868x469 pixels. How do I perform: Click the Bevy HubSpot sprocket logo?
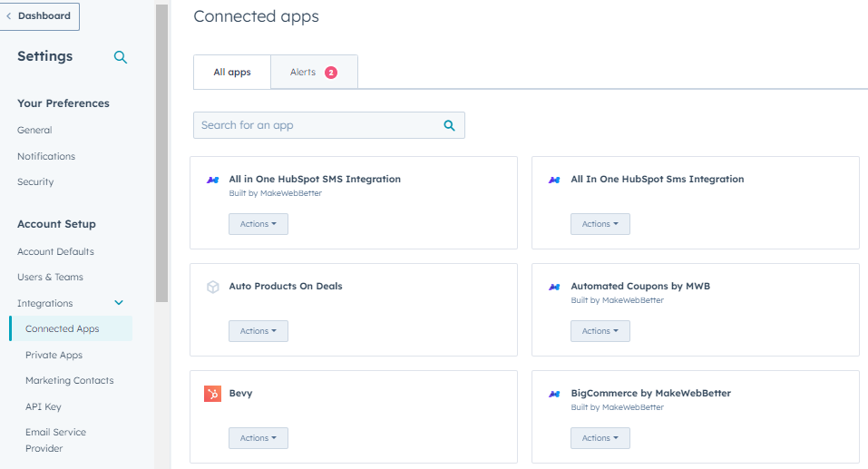[x=212, y=394]
